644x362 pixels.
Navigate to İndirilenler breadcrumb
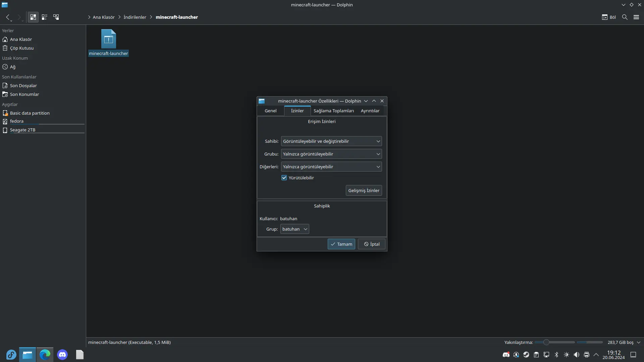coord(135,17)
